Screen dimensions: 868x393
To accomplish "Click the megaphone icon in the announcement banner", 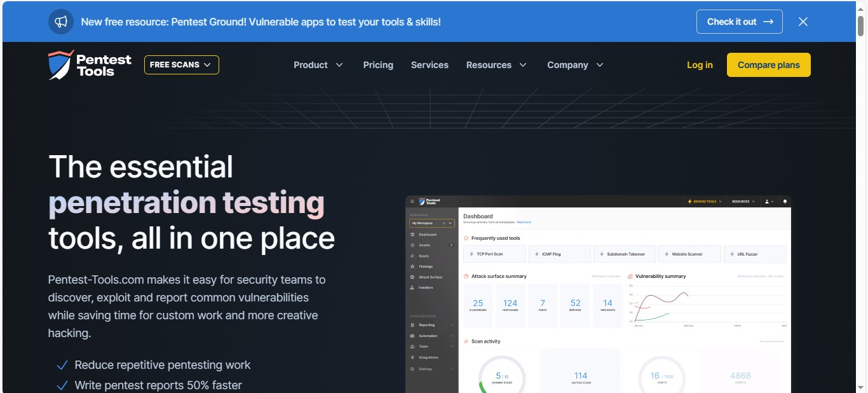I will tap(61, 22).
